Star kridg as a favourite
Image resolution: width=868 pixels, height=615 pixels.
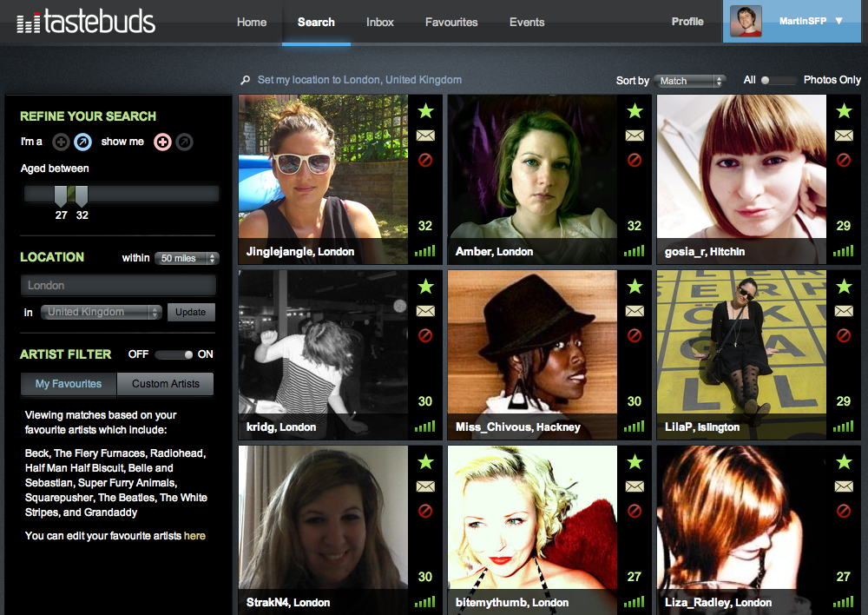425,287
